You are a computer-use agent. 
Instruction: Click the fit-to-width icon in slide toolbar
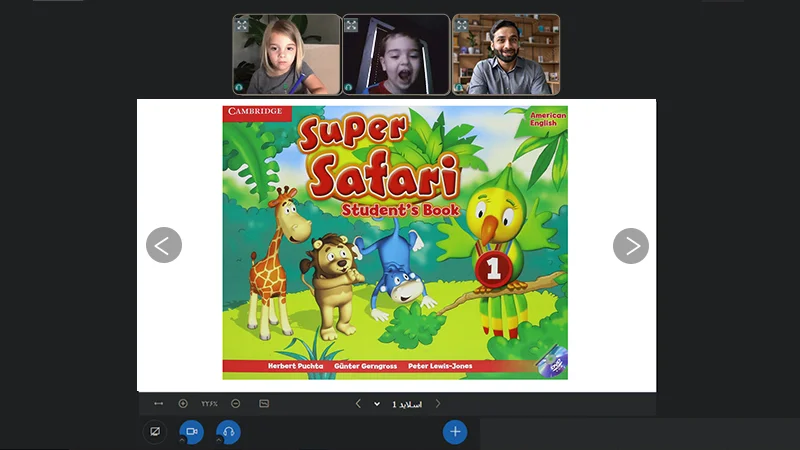click(x=158, y=404)
